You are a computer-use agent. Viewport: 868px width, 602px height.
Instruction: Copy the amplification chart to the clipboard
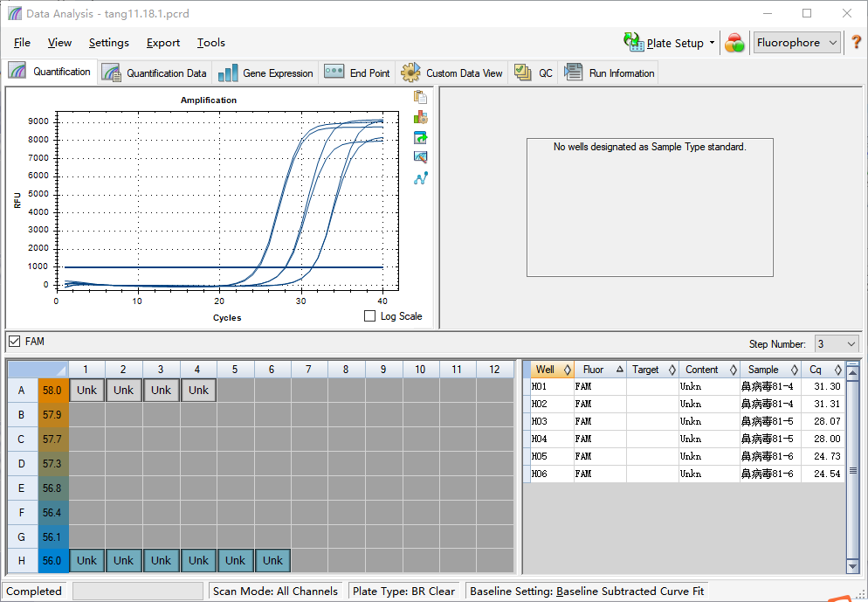[420, 97]
